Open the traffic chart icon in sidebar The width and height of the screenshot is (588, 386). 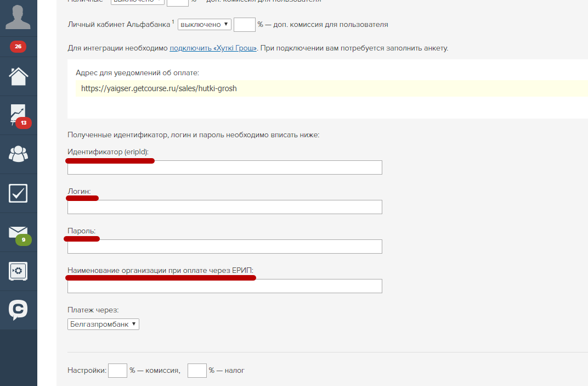click(19, 115)
